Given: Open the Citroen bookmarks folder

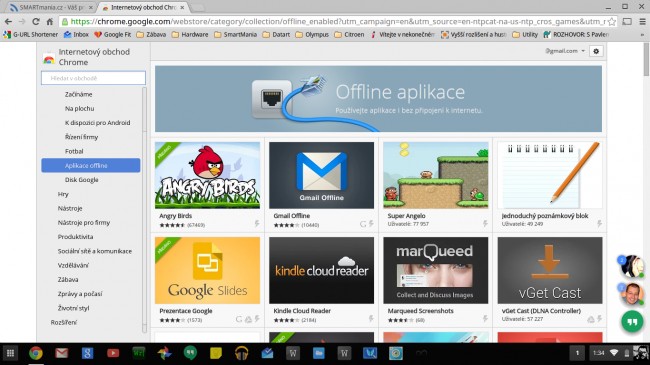Looking at the screenshot, I should pyautogui.click(x=349, y=35).
